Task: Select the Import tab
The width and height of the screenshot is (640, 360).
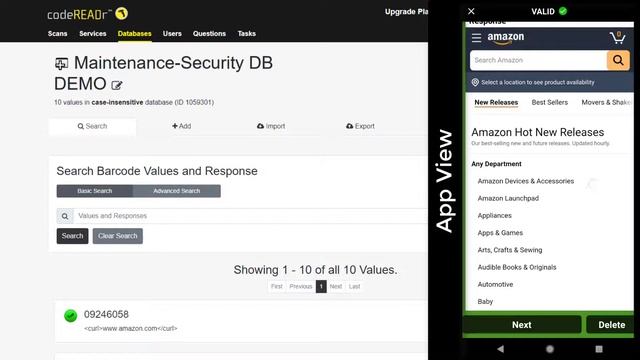Action: pos(271,126)
